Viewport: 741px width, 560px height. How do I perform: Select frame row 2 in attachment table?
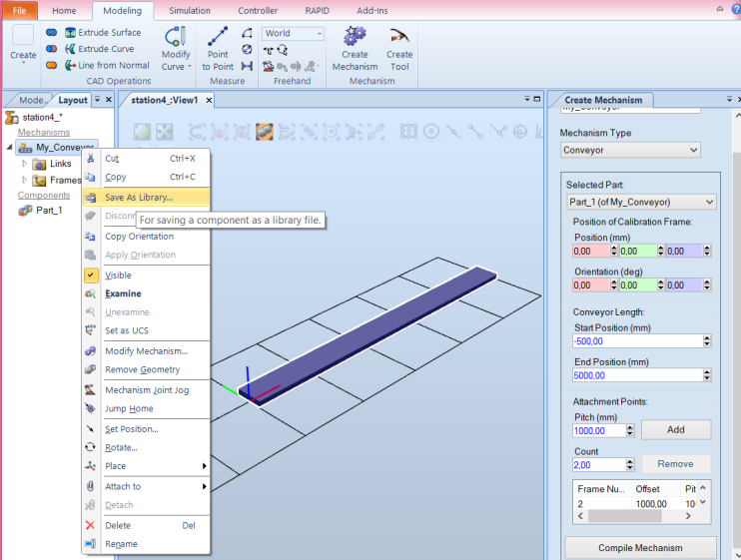tap(635, 504)
